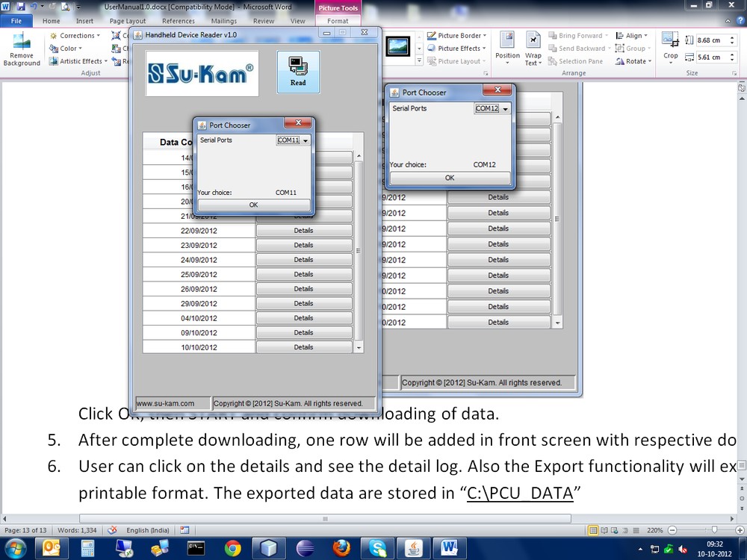Switch to the Review tab

pyautogui.click(x=264, y=21)
